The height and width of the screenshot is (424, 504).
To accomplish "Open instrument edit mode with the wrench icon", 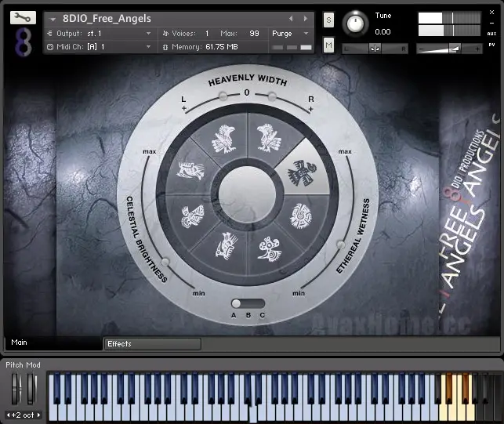I will [x=23, y=17].
